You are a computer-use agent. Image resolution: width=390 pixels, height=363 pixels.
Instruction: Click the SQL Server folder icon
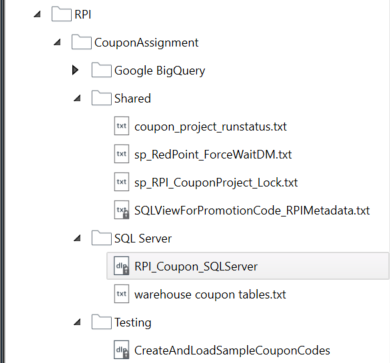tap(101, 238)
